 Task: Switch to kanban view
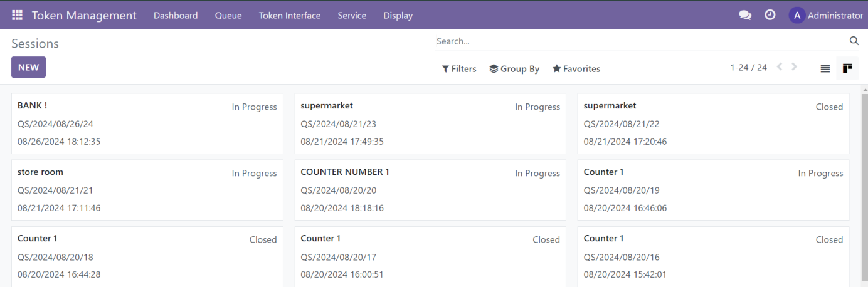[847, 68]
